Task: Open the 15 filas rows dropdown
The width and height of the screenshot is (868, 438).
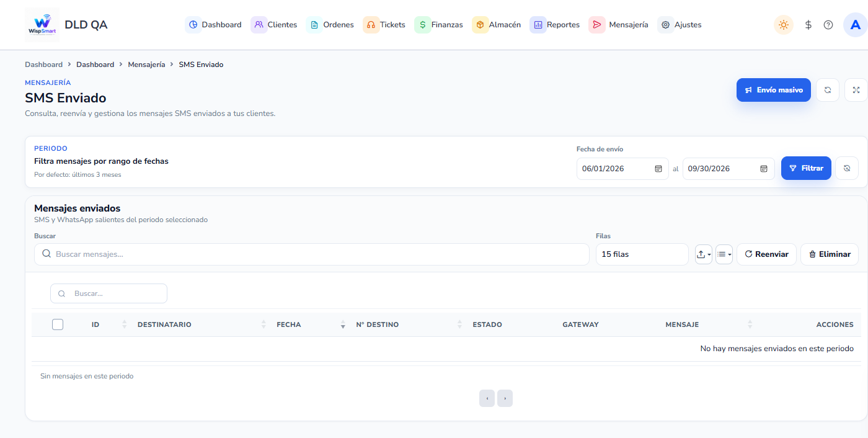Action: 642,254
